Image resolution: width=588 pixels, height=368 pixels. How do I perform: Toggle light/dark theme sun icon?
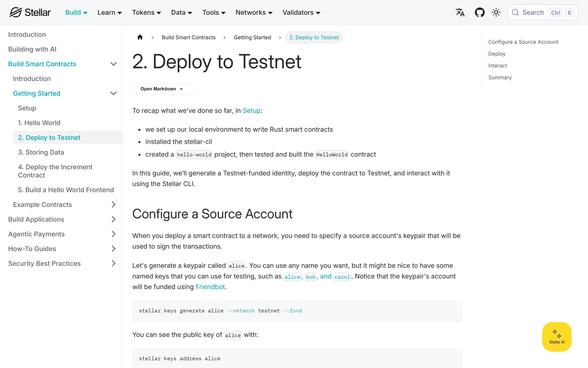[496, 12]
